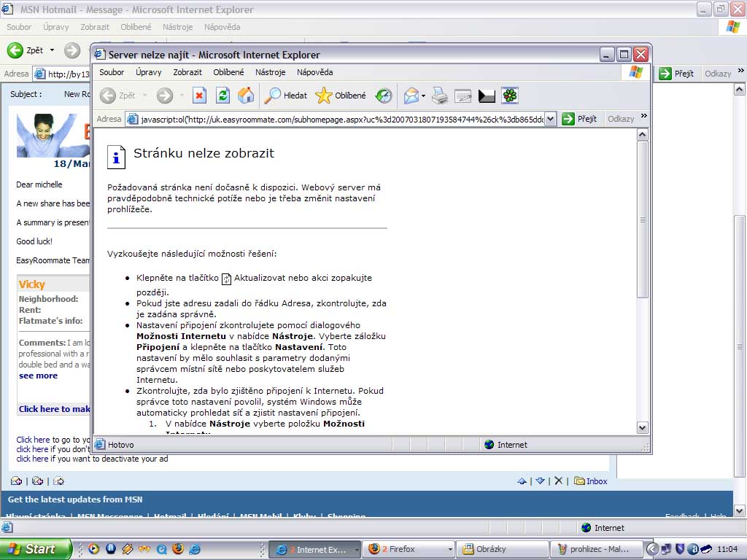This screenshot has height=560, width=747.
Task: Launch Internet Explorer quick launch icon
Action: coord(195,549)
